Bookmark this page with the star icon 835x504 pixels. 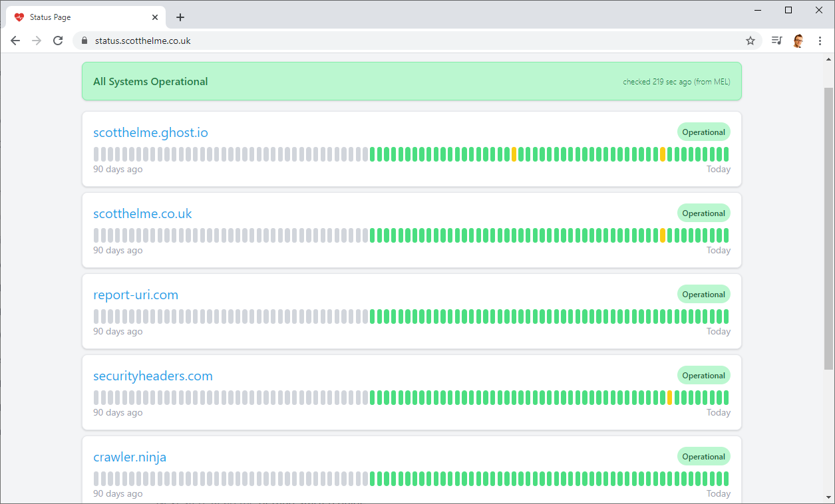[751, 41]
